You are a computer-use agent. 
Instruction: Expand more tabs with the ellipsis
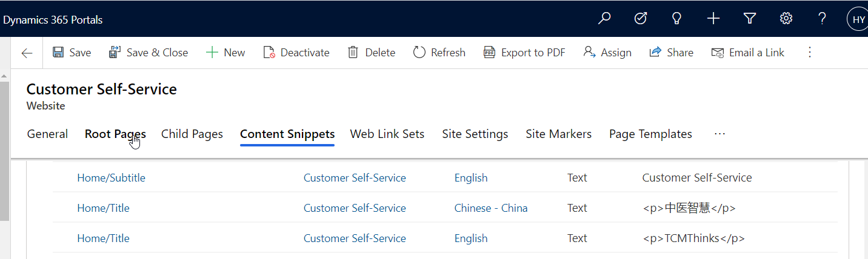pos(719,134)
